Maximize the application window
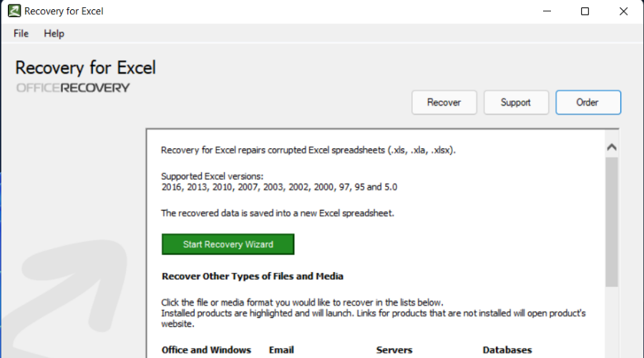Viewport: 644px width, 358px height. pyautogui.click(x=585, y=11)
